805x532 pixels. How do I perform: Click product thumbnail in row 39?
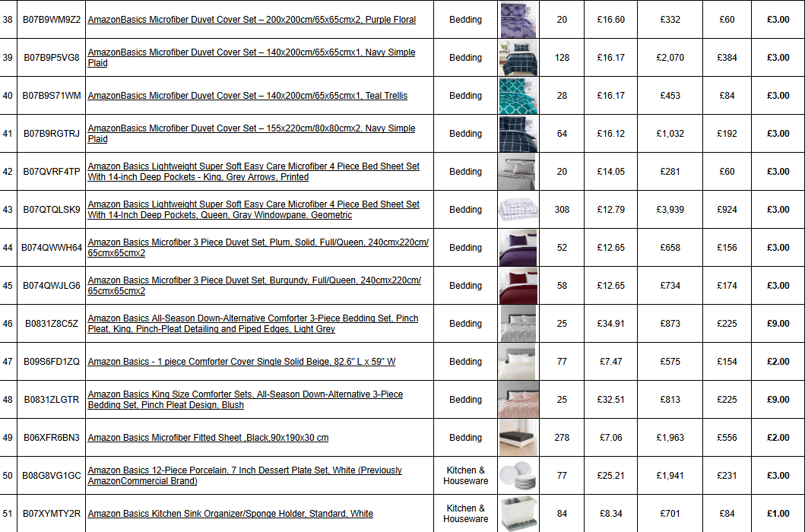click(518, 58)
